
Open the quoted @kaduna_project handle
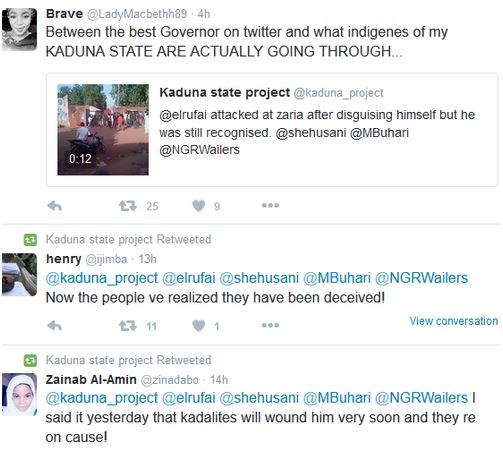click(338, 93)
